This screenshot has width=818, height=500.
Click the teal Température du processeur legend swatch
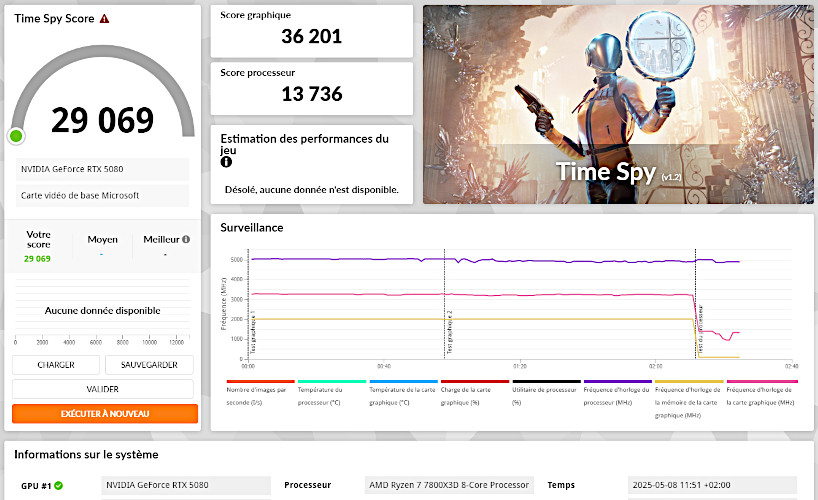pyautogui.click(x=332, y=382)
